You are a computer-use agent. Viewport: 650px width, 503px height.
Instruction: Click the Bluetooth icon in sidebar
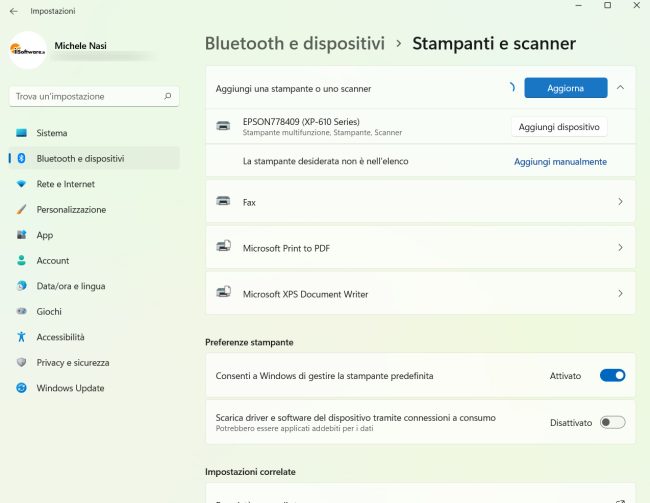tap(21, 158)
